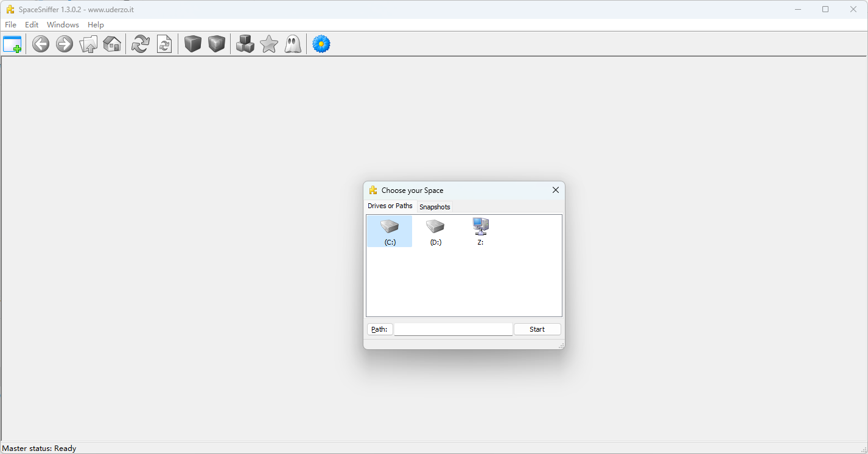
Task: Open the Windows menu
Action: [63, 25]
